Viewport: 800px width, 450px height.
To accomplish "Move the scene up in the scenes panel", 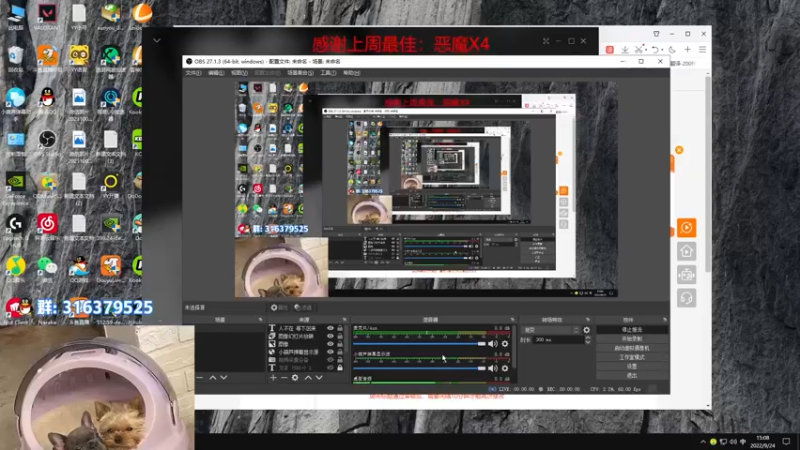I will pos(213,378).
